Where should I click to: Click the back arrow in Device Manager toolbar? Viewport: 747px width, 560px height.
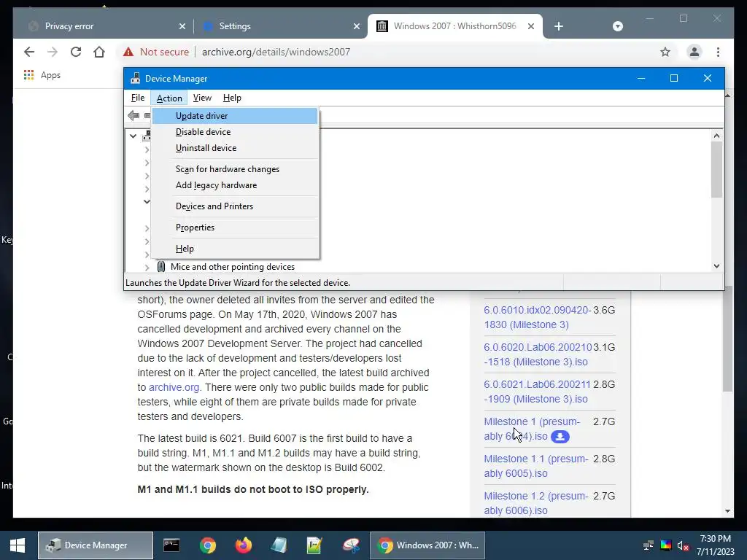point(133,115)
